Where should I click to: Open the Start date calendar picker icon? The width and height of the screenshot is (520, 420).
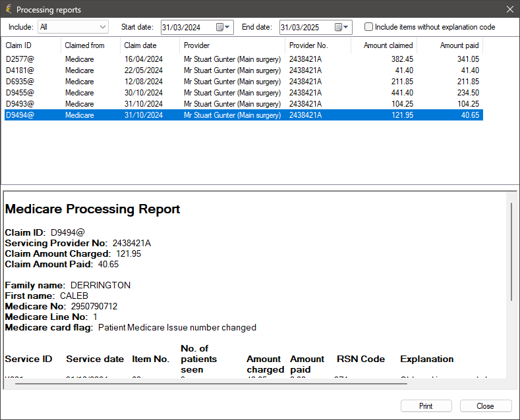[219, 27]
